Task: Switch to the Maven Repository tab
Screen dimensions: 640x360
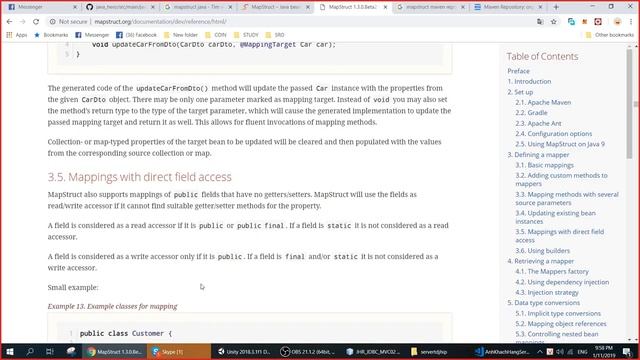Action: pyautogui.click(x=508, y=7)
